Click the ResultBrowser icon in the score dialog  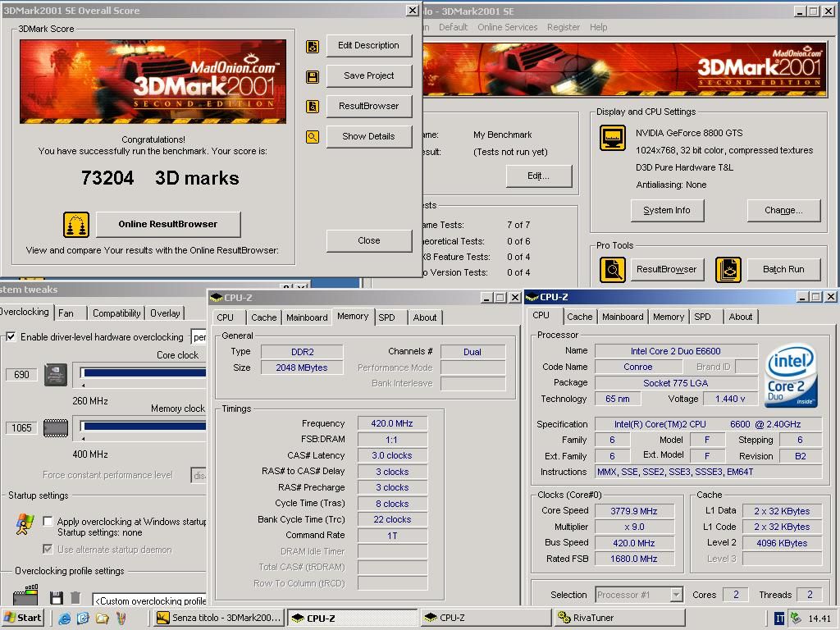click(313, 107)
